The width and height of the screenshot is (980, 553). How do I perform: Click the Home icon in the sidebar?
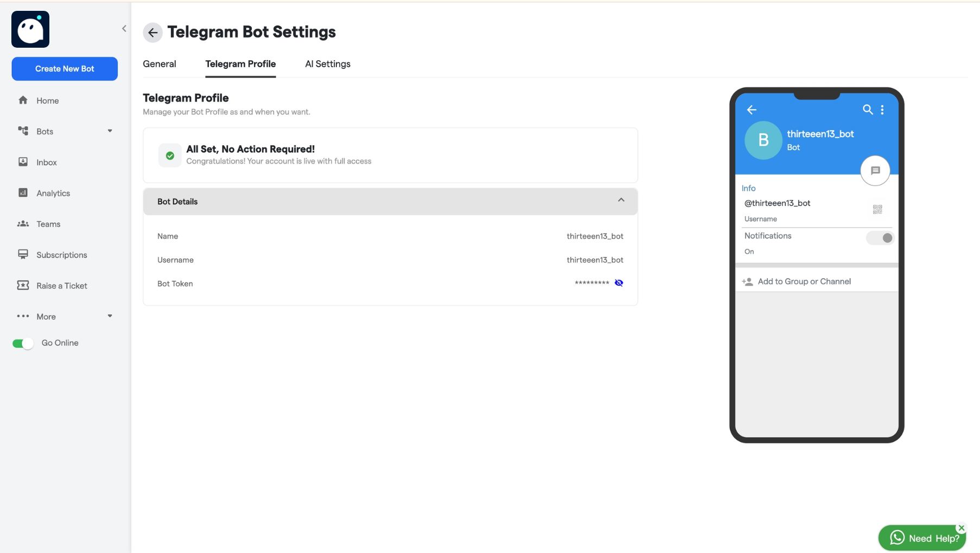click(x=23, y=100)
